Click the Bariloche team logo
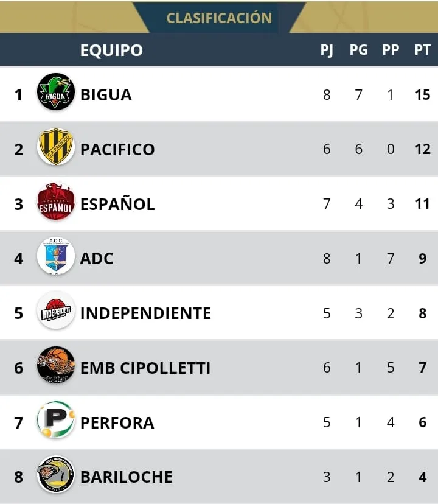Image resolution: width=438 pixels, height=504 pixels. (x=56, y=475)
